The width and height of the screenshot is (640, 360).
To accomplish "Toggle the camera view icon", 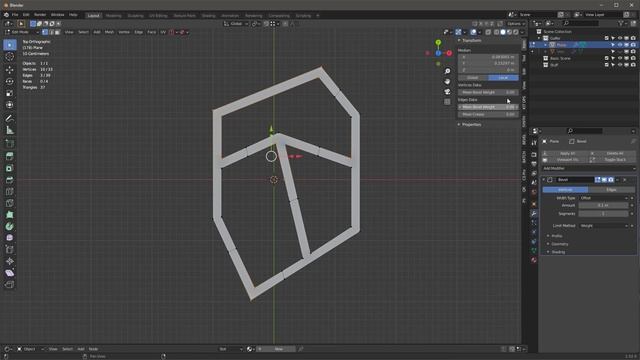I will 447,92.
